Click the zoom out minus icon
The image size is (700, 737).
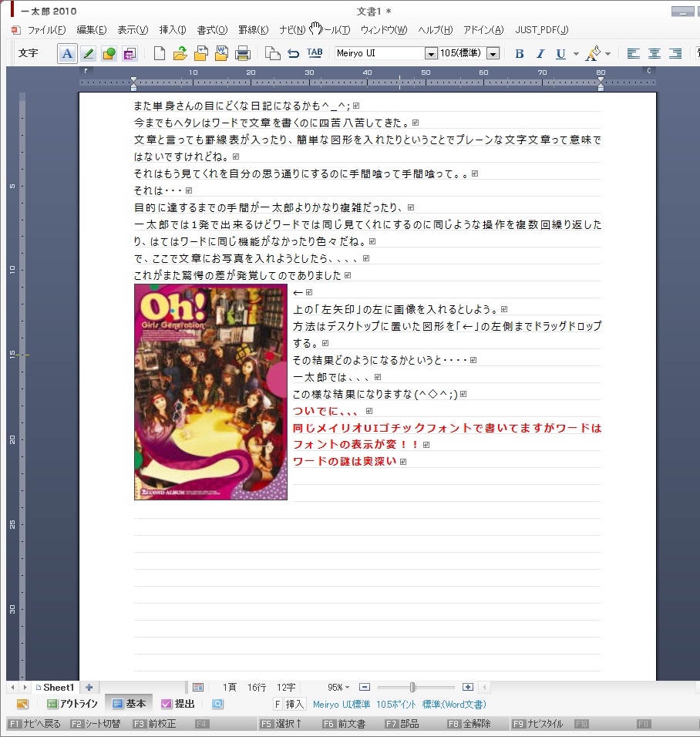click(365, 687)
